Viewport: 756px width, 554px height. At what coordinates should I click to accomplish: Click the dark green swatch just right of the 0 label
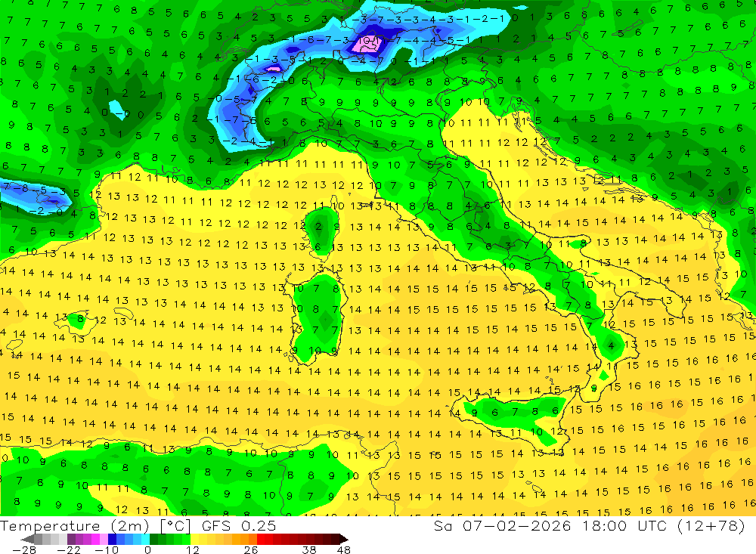[153, 539]
